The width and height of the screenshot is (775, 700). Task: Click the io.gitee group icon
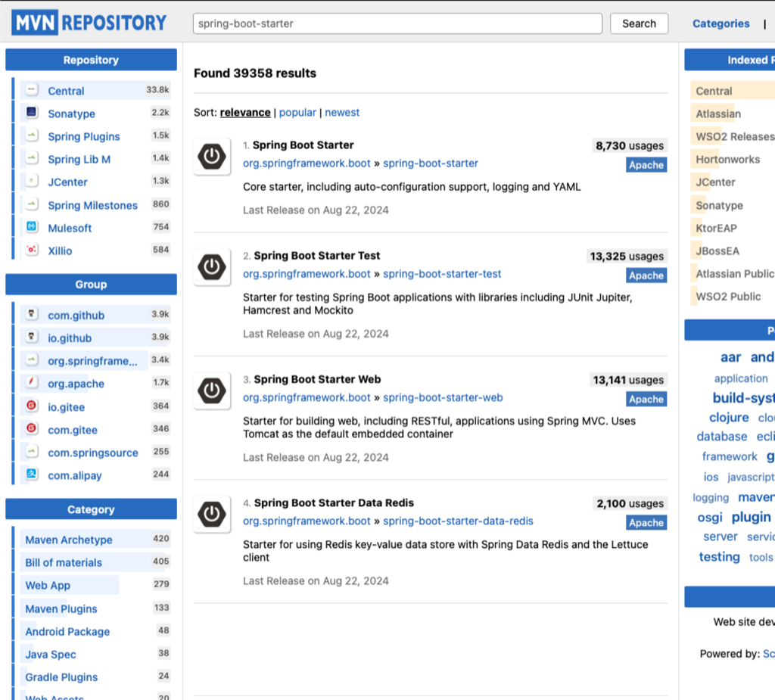[x=32, y=406]
